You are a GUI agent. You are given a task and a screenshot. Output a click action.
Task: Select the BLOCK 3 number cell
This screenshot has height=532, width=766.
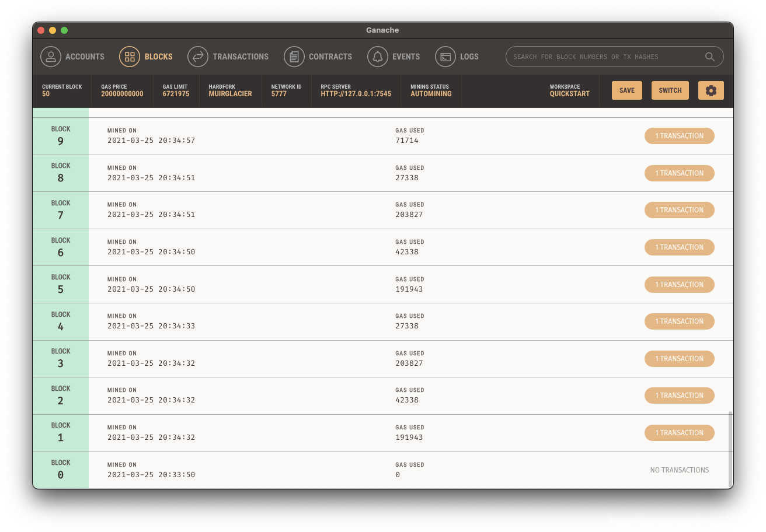click(61, 359)
